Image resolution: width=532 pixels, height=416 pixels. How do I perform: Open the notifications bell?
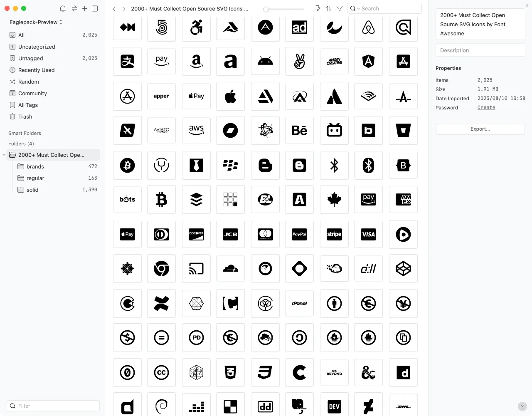click(63, 8)
